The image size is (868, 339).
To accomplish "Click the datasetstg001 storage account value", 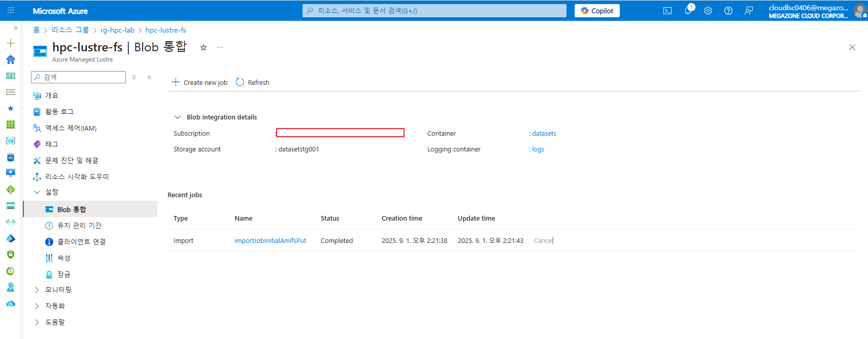I will tap(299, 149).
